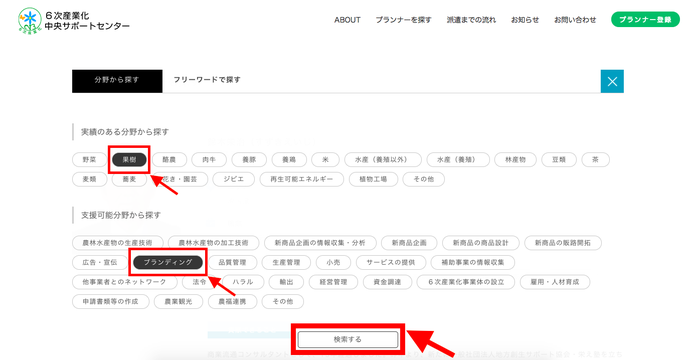Toggle the 農業観光 tag

click(x=178, y=301)
